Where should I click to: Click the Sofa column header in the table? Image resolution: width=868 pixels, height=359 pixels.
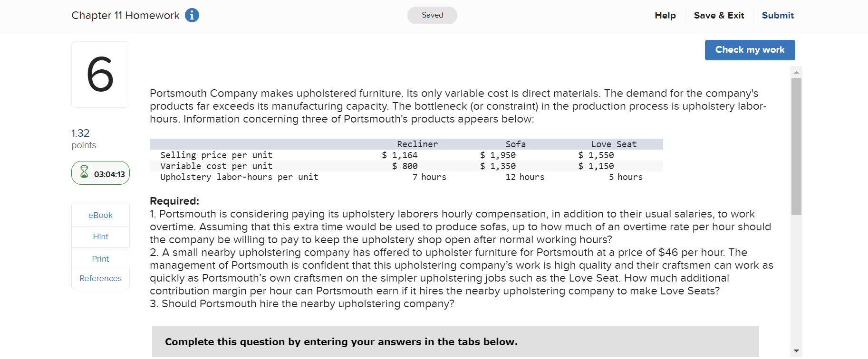[516, 144]
